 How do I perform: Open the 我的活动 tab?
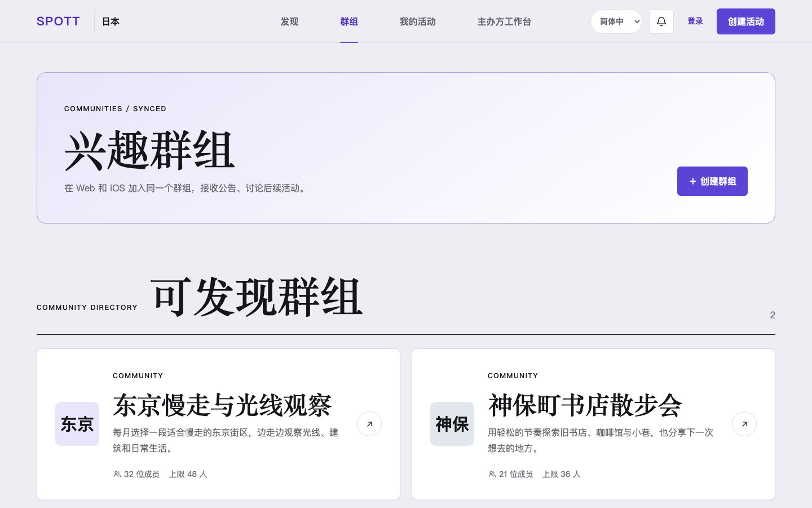pyautogui.click(x=418, y=21)
